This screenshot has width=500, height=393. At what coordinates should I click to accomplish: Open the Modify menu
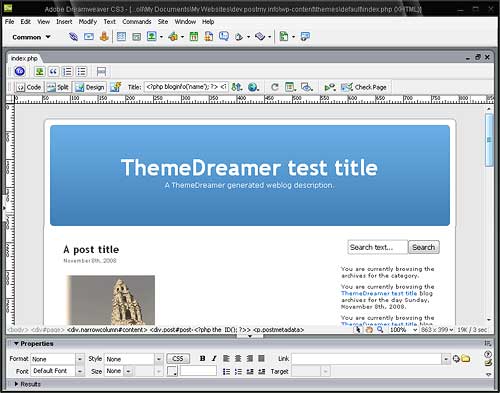tap(88, 22)
